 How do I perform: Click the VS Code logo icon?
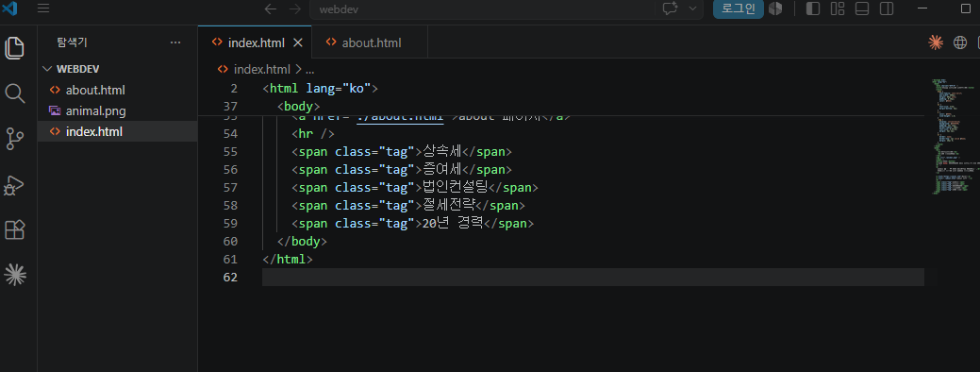[10, 8]
